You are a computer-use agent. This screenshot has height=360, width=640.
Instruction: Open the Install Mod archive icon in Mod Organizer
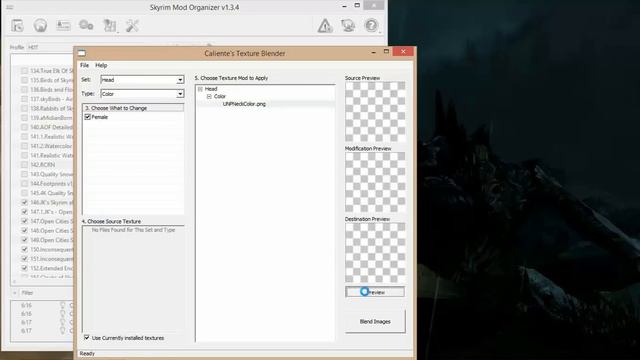(x=18, y=26)
